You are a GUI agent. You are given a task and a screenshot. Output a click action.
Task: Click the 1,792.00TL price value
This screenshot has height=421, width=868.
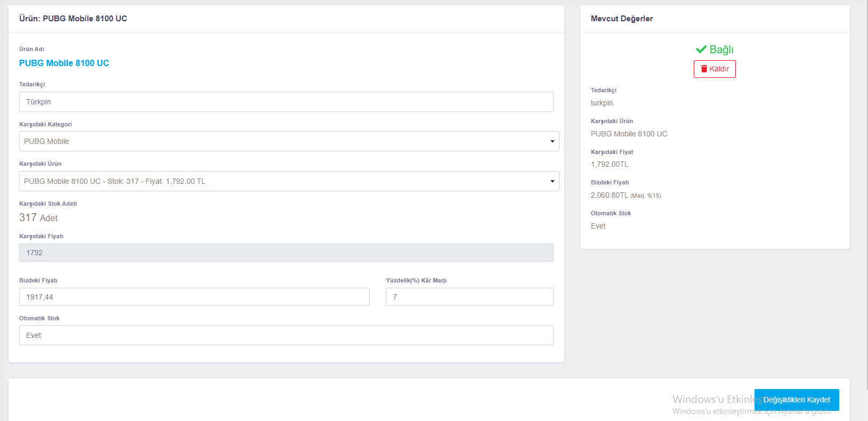click(x=610, y=164)
